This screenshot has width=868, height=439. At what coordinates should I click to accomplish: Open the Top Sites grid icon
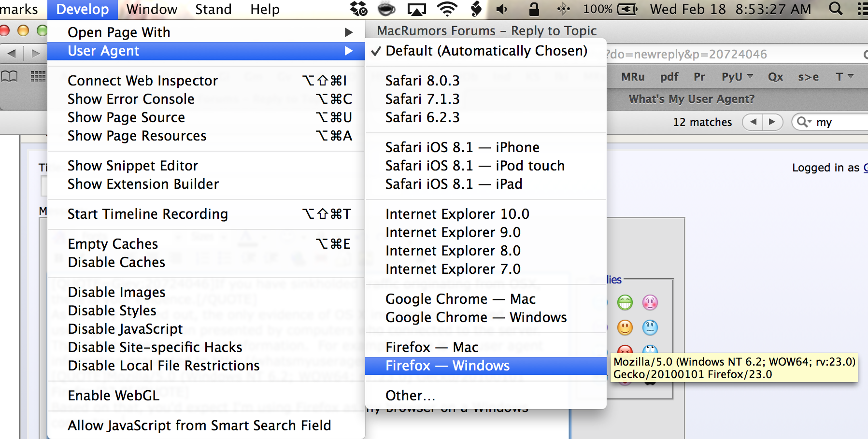pyautogui.click(x=38, y=76)
